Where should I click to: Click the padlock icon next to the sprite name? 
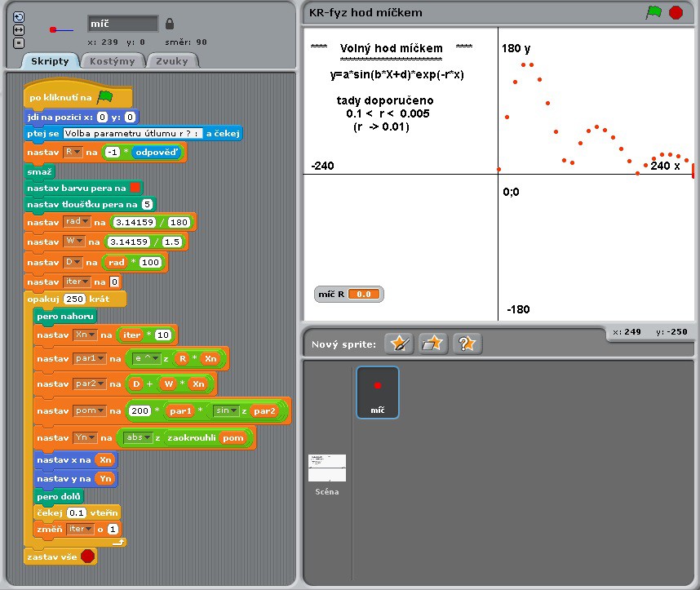(170, 24)
